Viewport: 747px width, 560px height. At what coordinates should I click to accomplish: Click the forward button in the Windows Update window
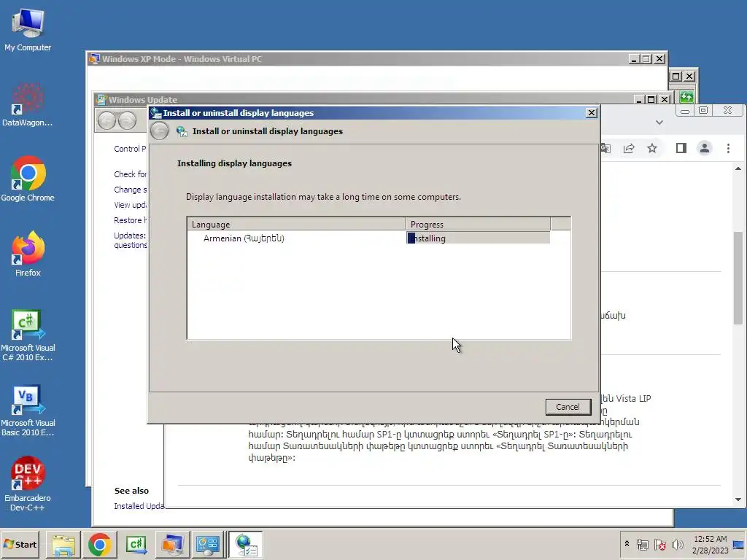(127, 121)
